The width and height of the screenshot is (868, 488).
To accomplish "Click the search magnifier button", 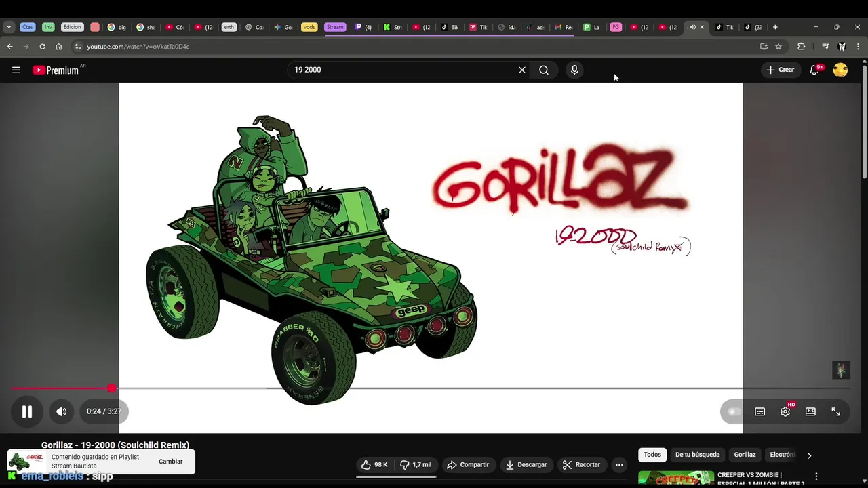I will pyautogui.click(x=544, y=70).
